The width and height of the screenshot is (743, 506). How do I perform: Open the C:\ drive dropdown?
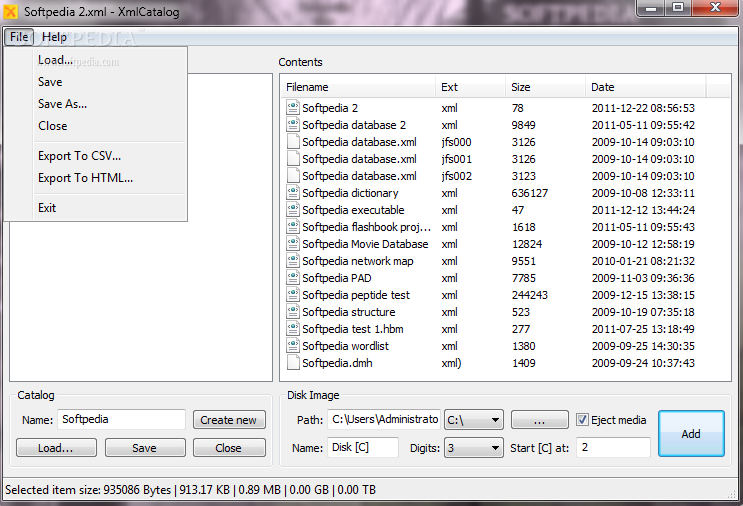(x=473, y=420)
